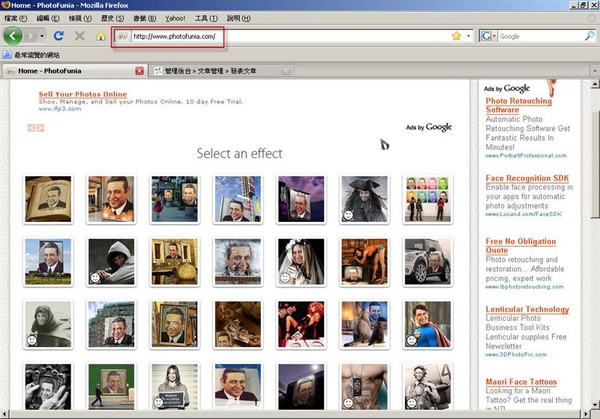Open the Sell Your Photos Online ad link
The width and height of the screenshot is (600, 419).
[83, 94]
